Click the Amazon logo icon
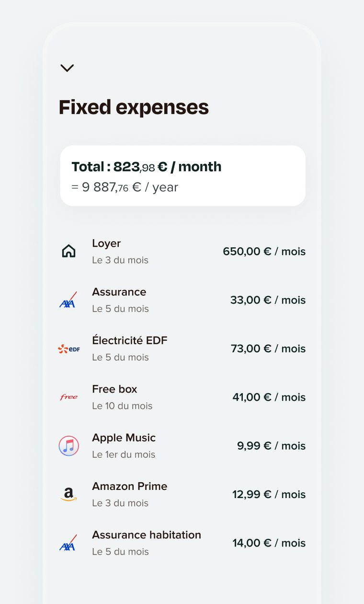364x604 pixels. 68,494
